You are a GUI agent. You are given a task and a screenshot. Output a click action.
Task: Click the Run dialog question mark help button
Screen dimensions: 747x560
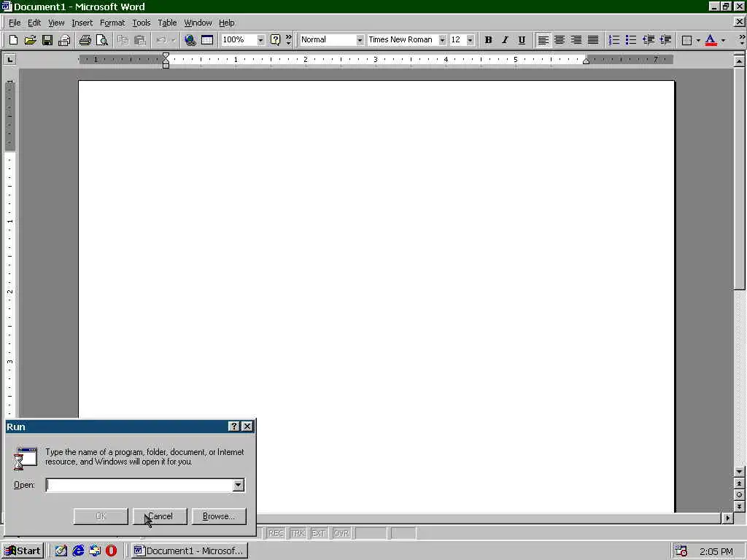[234, 426]
